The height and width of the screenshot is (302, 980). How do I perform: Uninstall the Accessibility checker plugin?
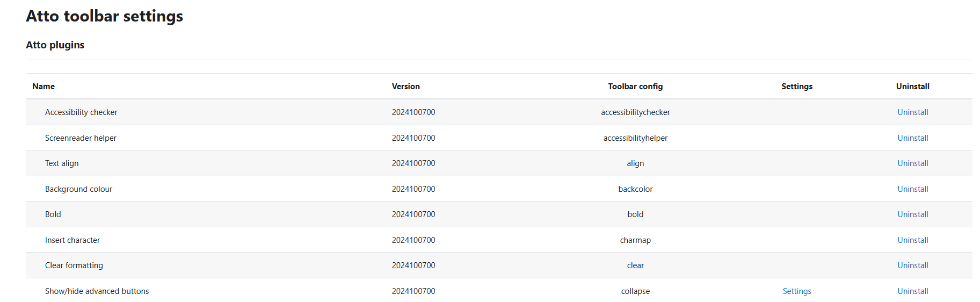tap(912, 112)
